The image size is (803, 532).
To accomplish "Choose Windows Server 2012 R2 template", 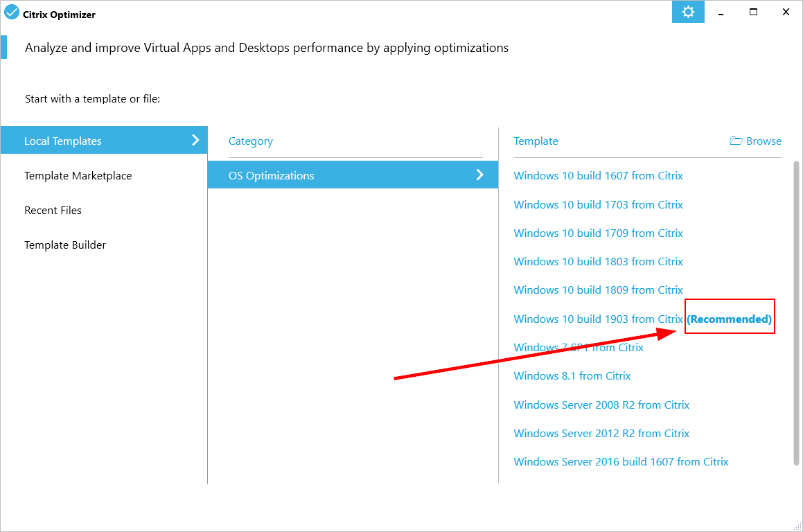I will point(601,434).
